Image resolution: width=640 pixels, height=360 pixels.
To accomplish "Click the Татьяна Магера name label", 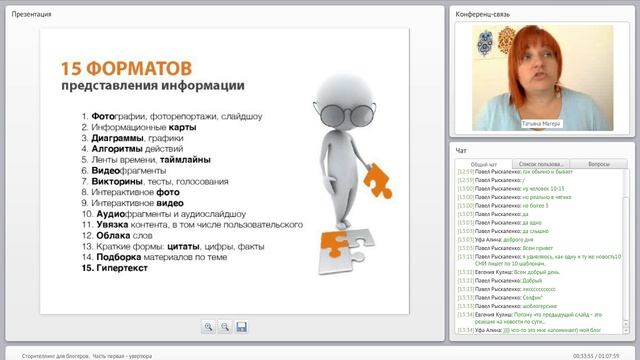I will point(541,124).
